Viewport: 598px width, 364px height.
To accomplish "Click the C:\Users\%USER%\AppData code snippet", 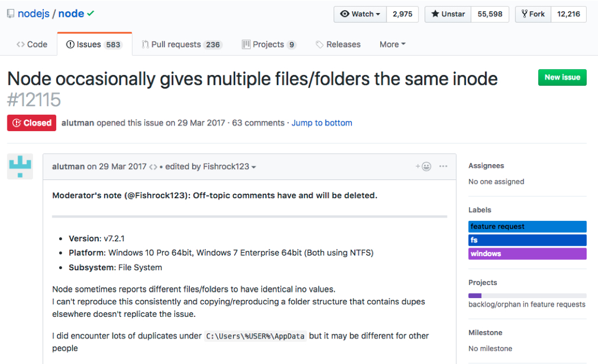I will pos(255,336).
